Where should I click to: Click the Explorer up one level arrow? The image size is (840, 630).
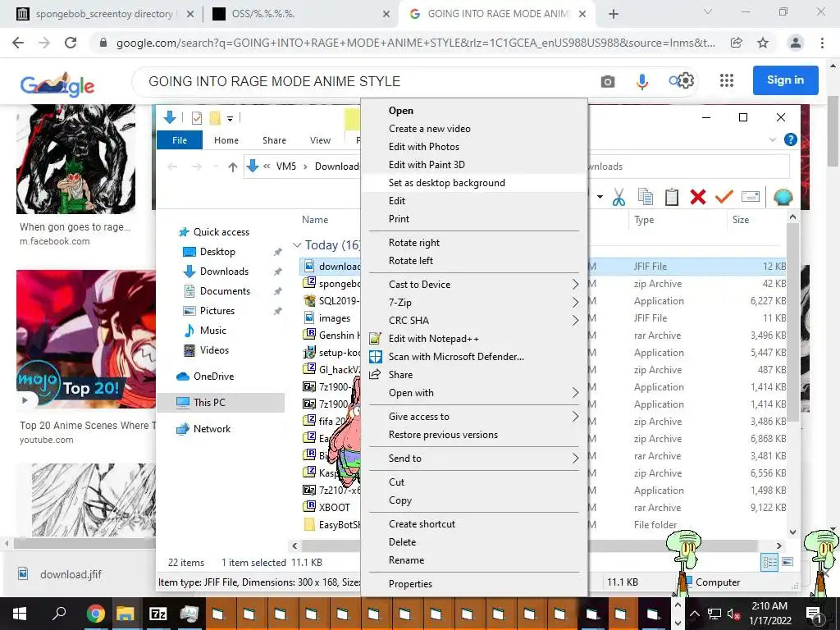click(232, 167)
